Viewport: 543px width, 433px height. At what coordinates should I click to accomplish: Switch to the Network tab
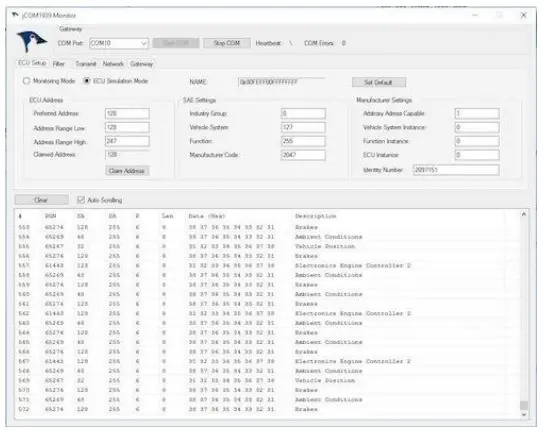point(113,64)
